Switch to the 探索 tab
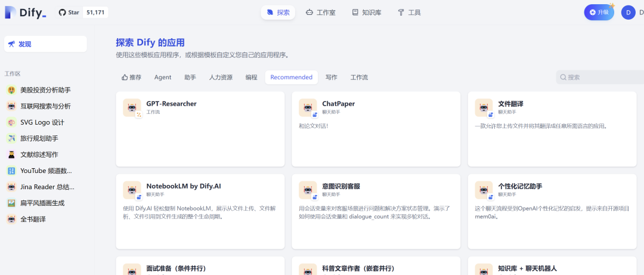 click(278, 13)
